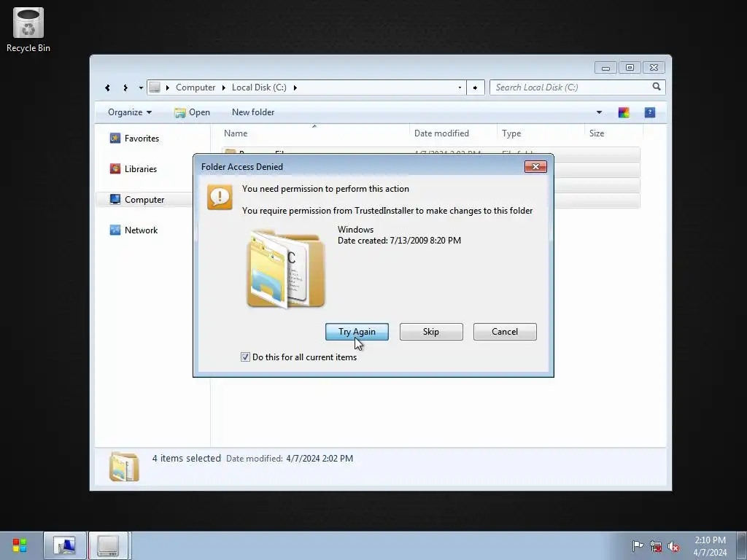Expand the arrow after Computer breadcrumb
Screen dimensions: 747x560
click(x=223, y=87)
